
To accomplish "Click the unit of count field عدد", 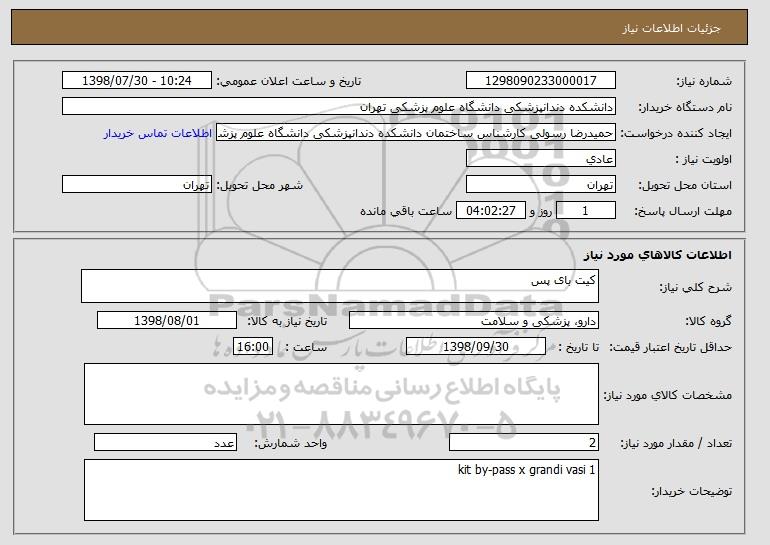I will pos(165,442).
